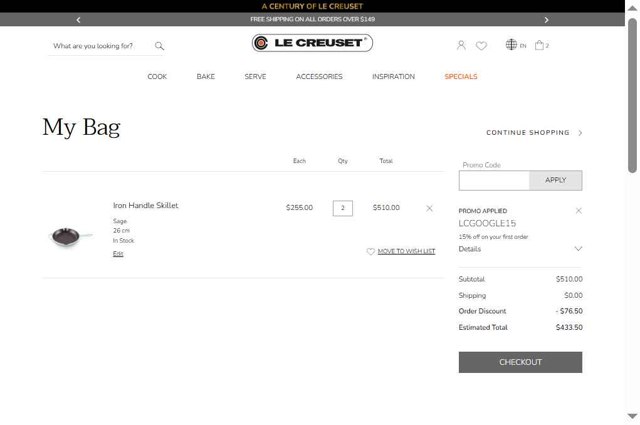Click the page vertical scrollbar thumb

[x=632, y=96]
